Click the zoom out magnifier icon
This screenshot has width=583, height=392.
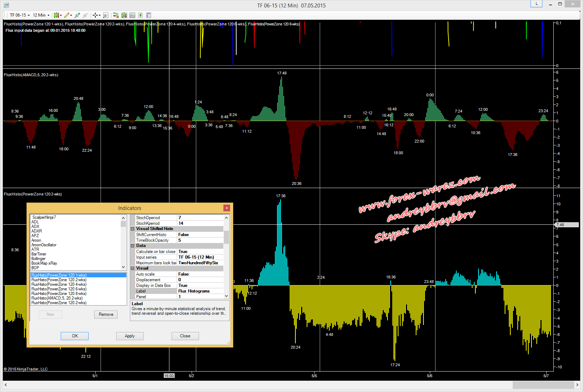[x=85, y=15]
